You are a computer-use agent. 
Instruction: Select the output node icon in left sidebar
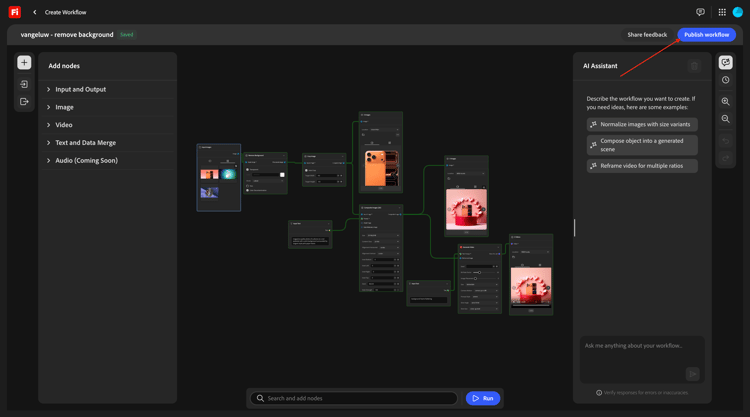tap(24, 101)
